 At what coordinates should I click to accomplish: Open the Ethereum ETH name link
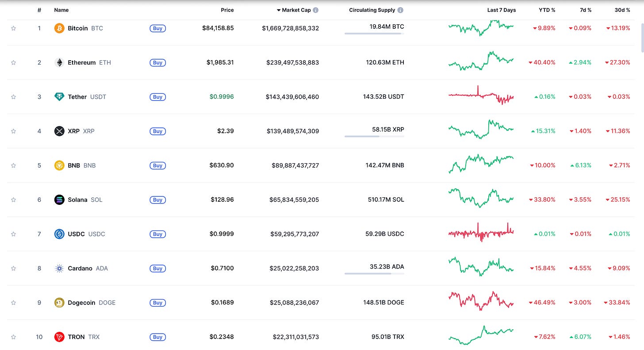tap(89, 62)
